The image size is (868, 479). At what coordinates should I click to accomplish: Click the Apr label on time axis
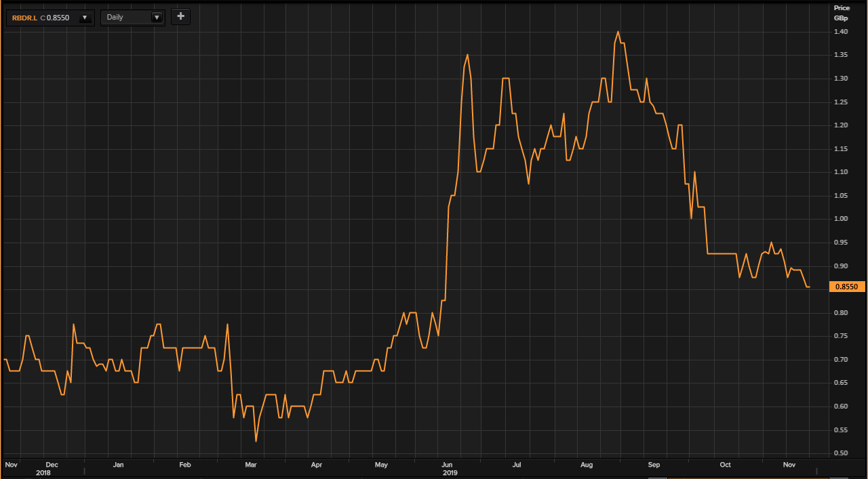point(317,465)
